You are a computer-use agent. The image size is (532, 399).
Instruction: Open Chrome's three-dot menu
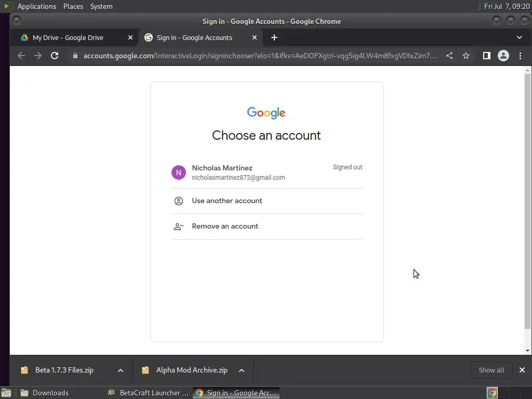520,56
